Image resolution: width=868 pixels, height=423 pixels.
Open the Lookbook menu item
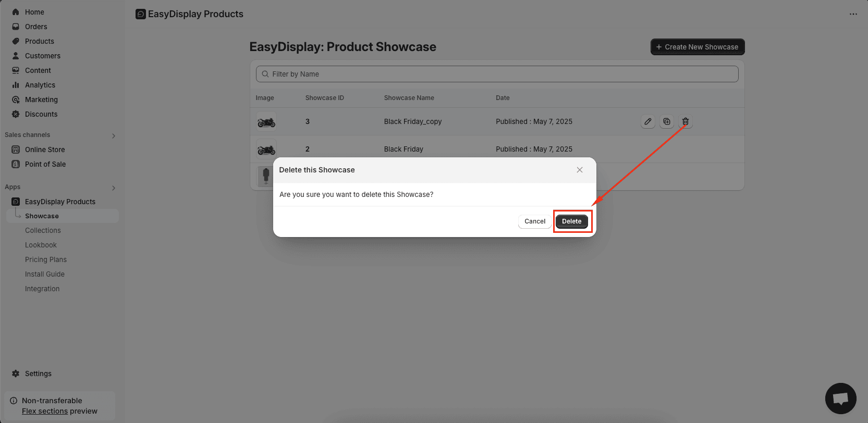click(41, 245)
